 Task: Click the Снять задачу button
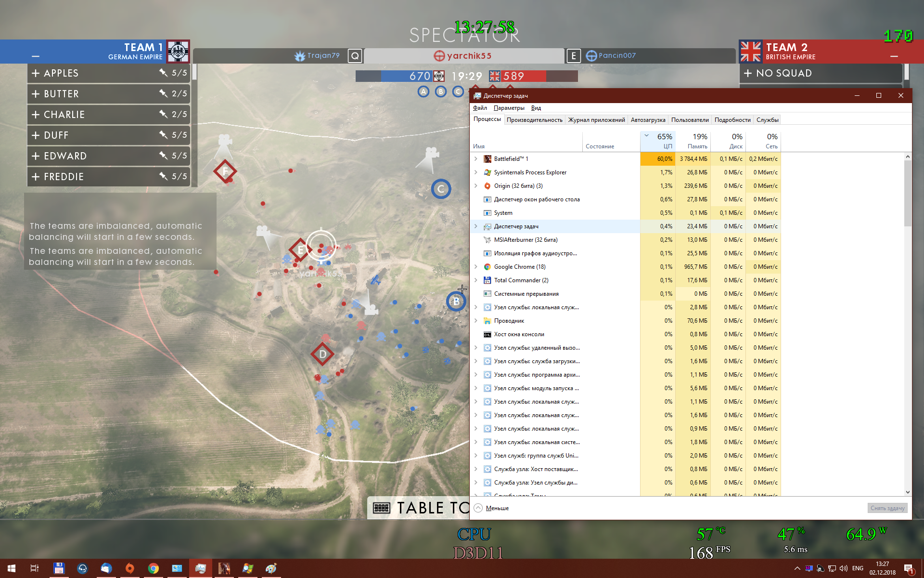887,508
